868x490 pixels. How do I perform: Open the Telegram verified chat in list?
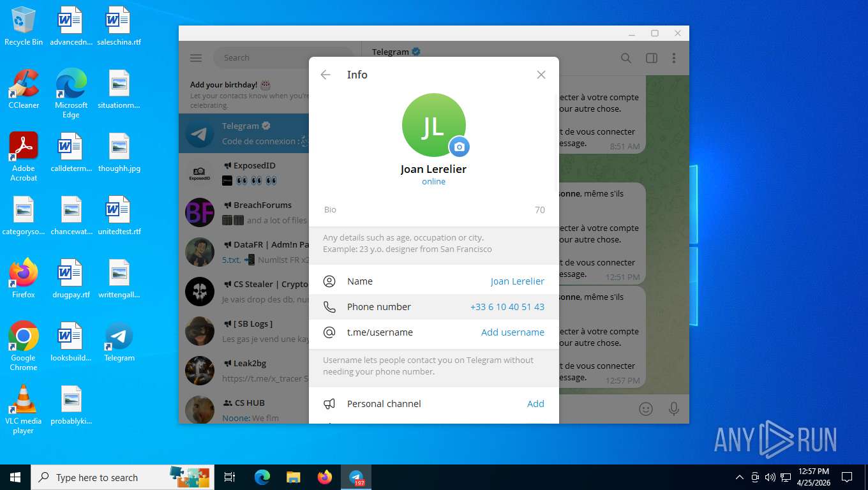click(244, 133)
